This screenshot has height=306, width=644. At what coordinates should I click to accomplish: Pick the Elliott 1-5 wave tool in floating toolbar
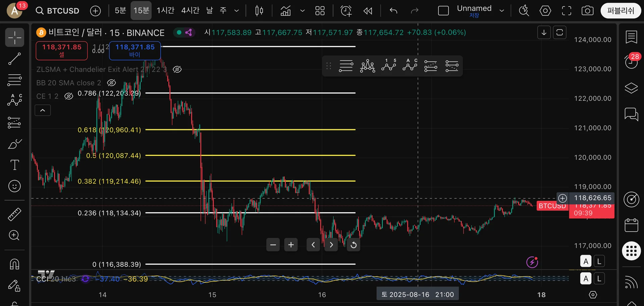coord(389,65)
